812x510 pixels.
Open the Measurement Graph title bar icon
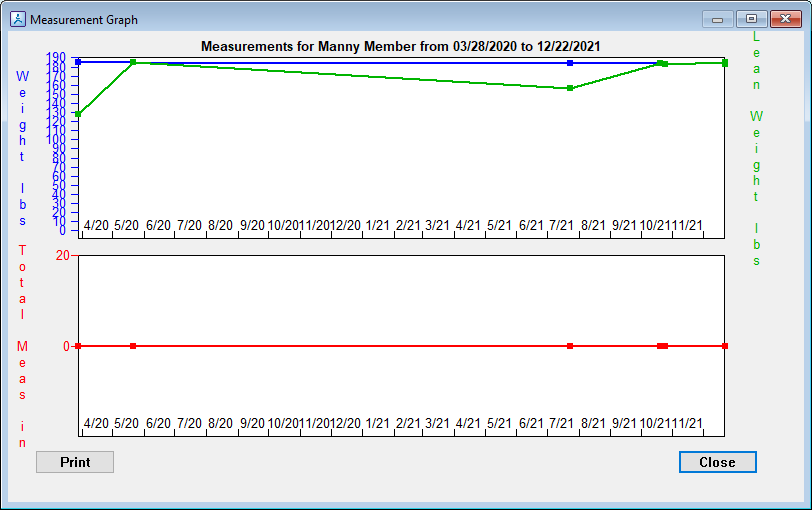17,19
